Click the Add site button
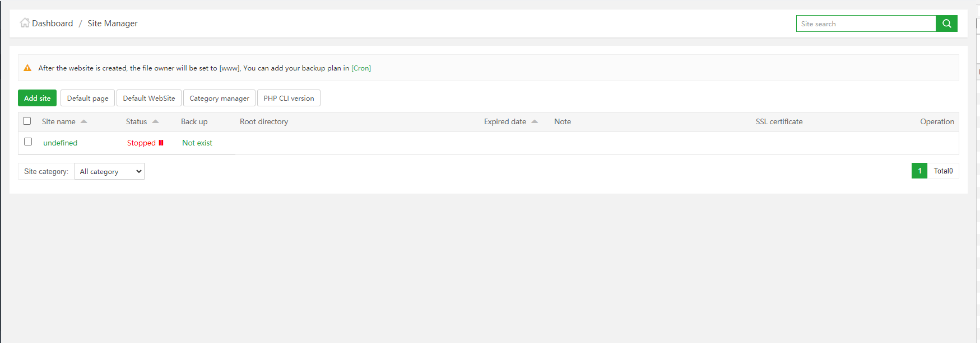Screen dimensions: 980x343 pyautogui.click(x=37, y=98)
